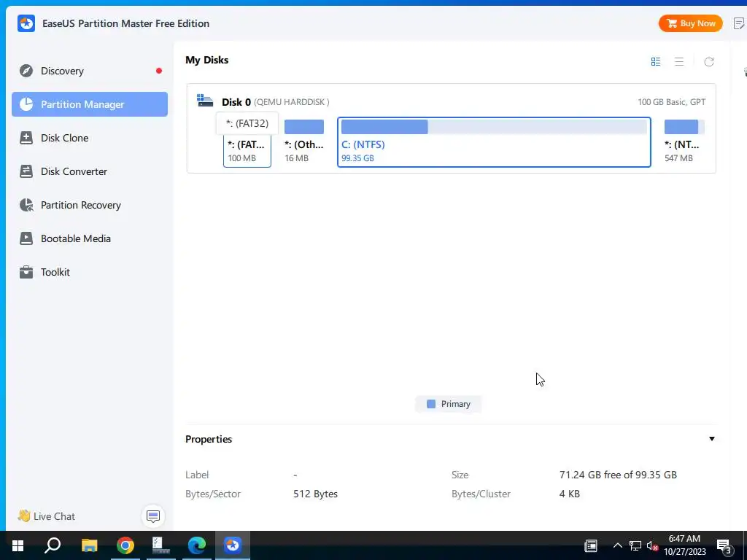Viewport: 747px width, 560px height.
Task: Open the notification center
Action: pos(724,547)
